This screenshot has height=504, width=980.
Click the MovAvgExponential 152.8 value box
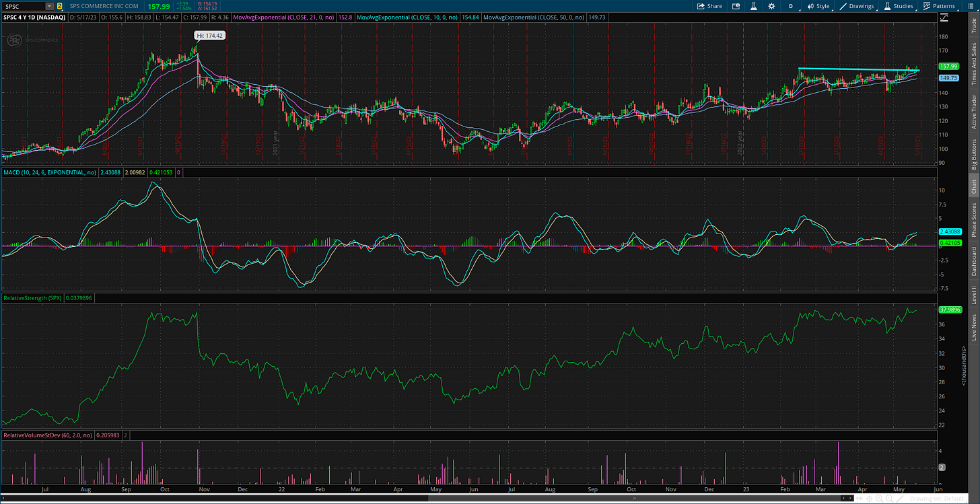click(x=347, y=17)
